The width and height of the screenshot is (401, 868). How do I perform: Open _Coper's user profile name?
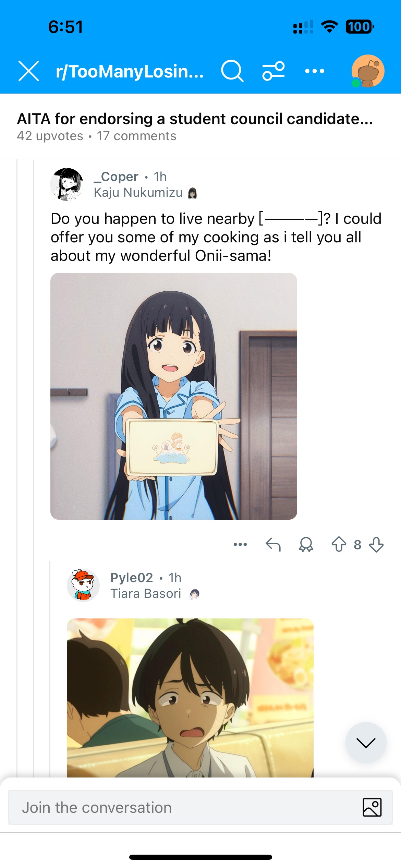click(x=116, y=177)
